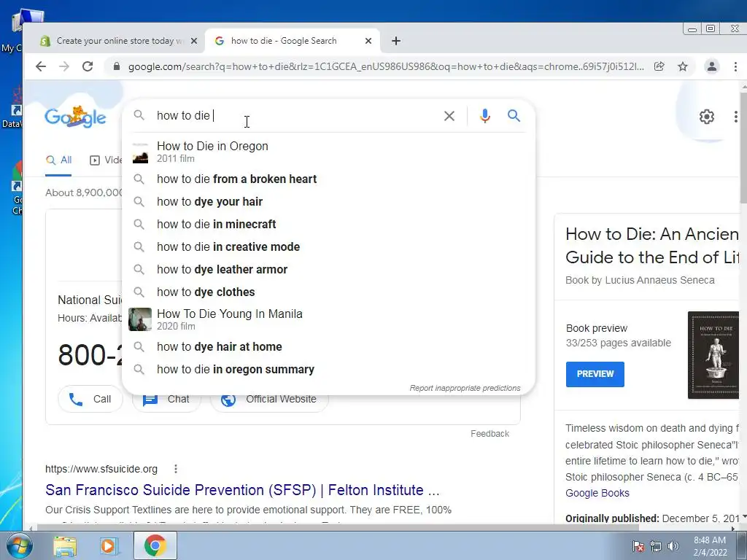Click the Feedback link
Screen dimensions: 747x560
click(x=489, y=434)
